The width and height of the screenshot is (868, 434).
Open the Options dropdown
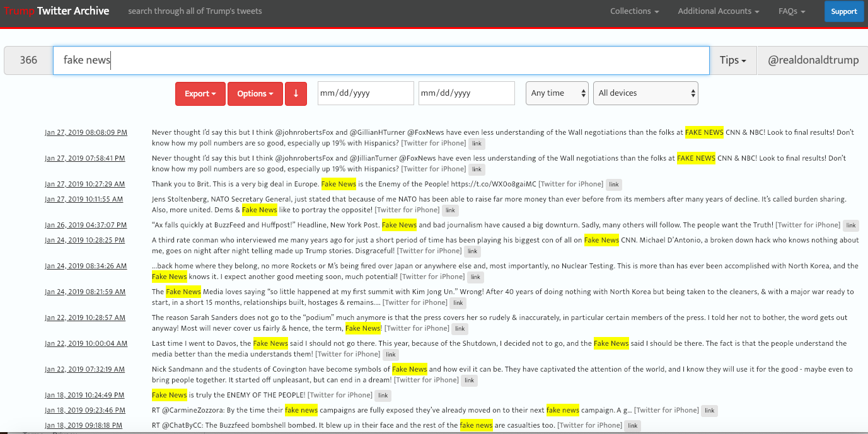pos(255,93)
